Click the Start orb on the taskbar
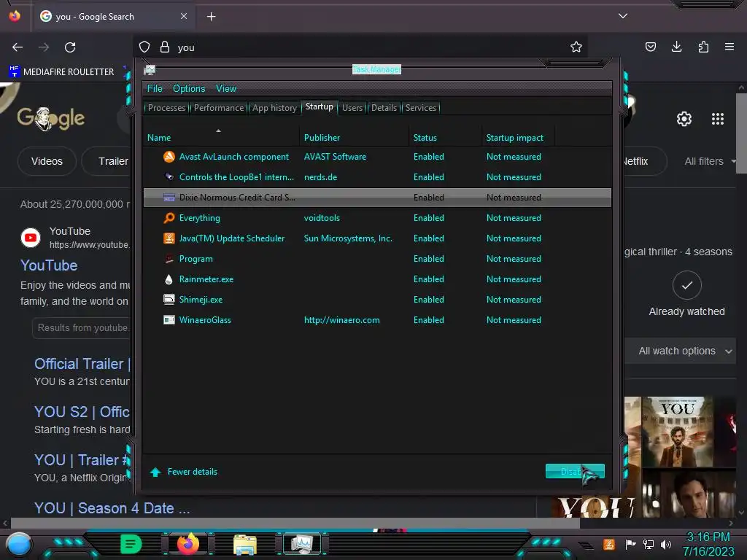747x560 pixels. (x=19, y=545)
